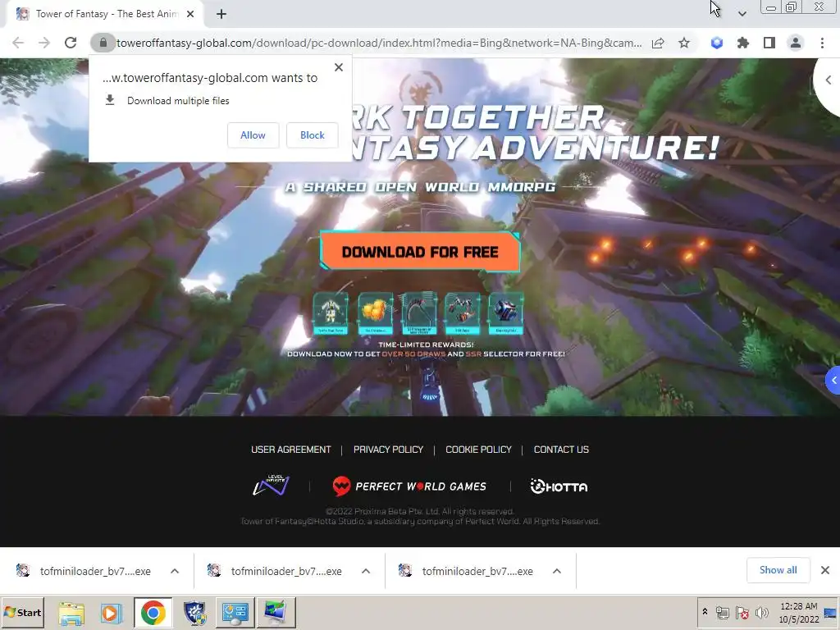Open the tab search dropdown
This screenshot has height=630, width=840.
pyautogui.click(x=742, y=14)
